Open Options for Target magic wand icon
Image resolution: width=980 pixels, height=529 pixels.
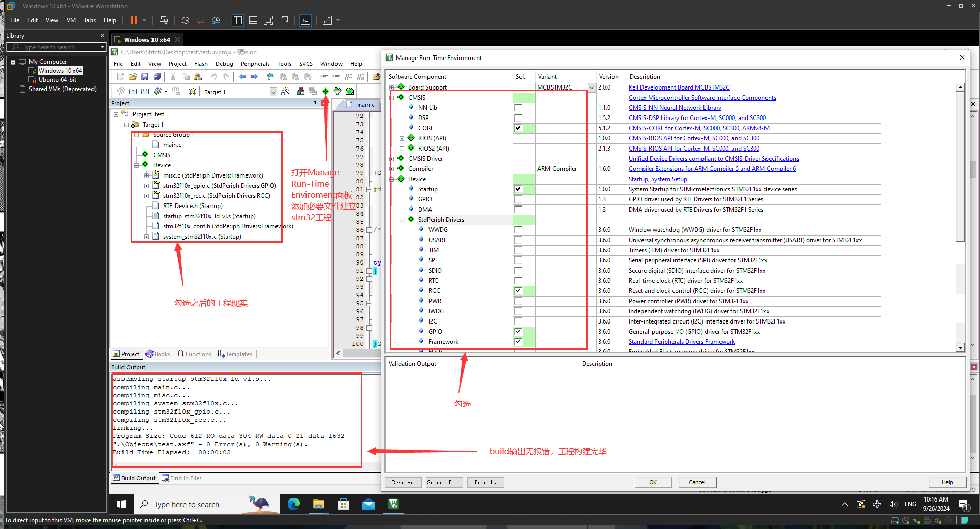point(285,91)
